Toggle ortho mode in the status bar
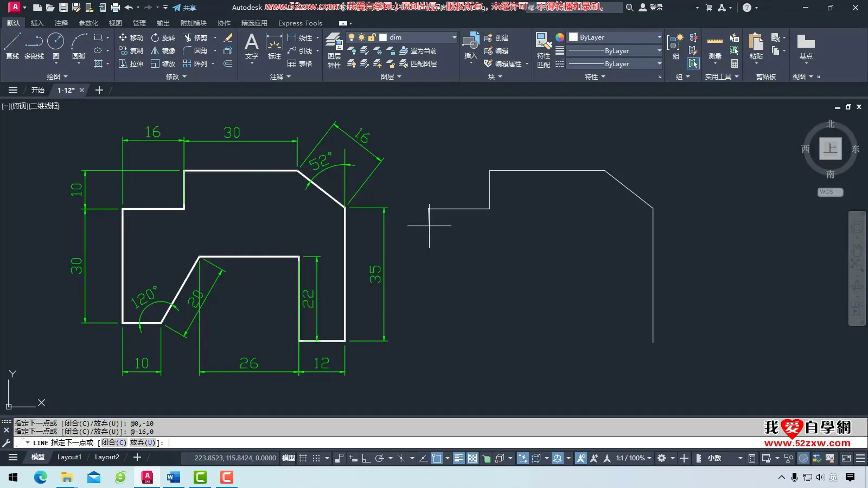Screen dimensions: 868x488 (366, 458)
